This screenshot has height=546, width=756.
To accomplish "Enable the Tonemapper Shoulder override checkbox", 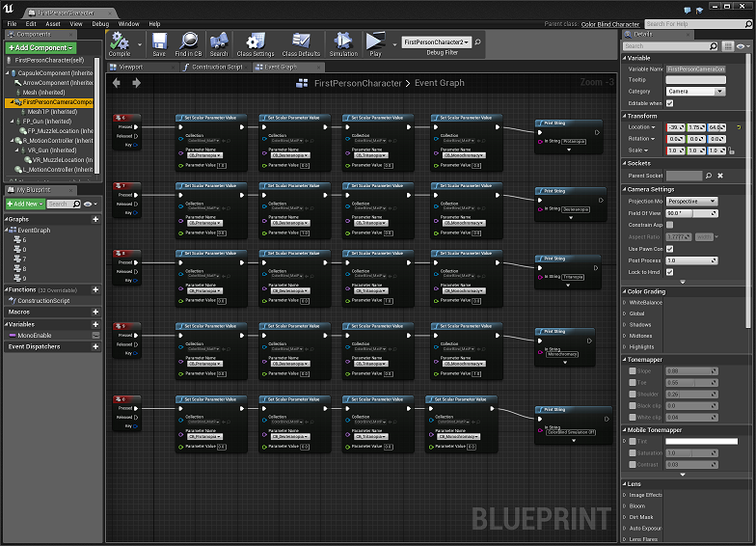I will pyautogui.click(x=633, y=394).
